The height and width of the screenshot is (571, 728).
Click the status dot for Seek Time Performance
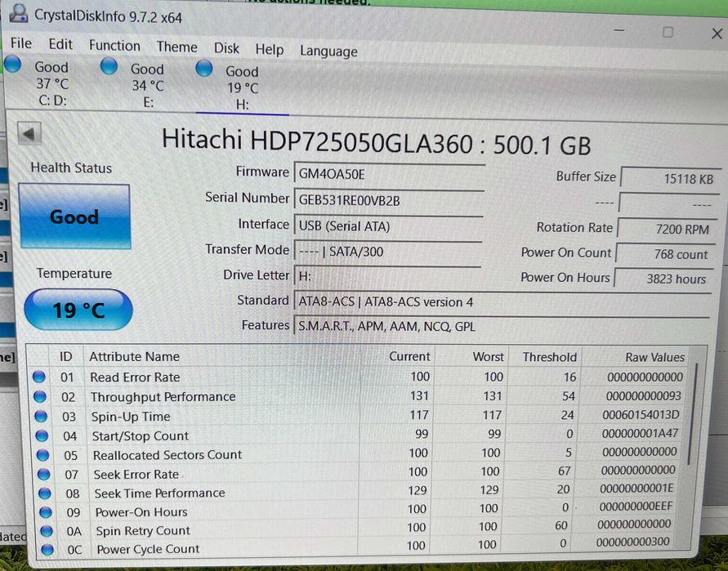click(45, 493)
